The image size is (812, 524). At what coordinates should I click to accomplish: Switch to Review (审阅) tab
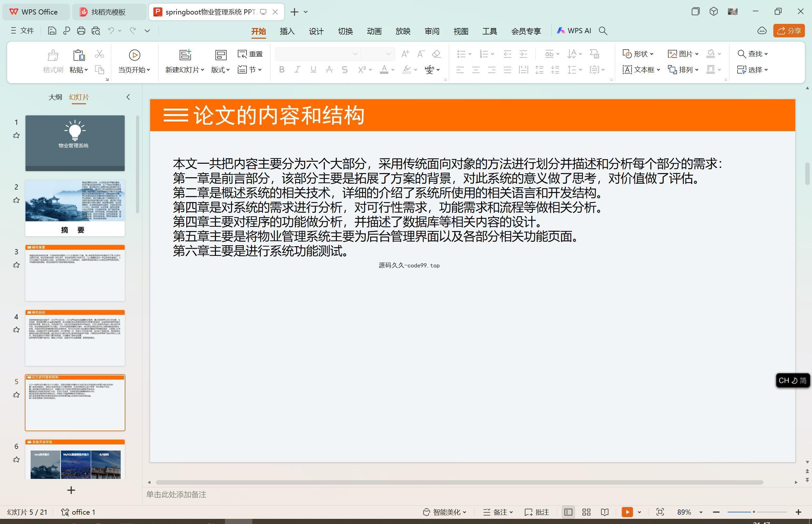432,31
